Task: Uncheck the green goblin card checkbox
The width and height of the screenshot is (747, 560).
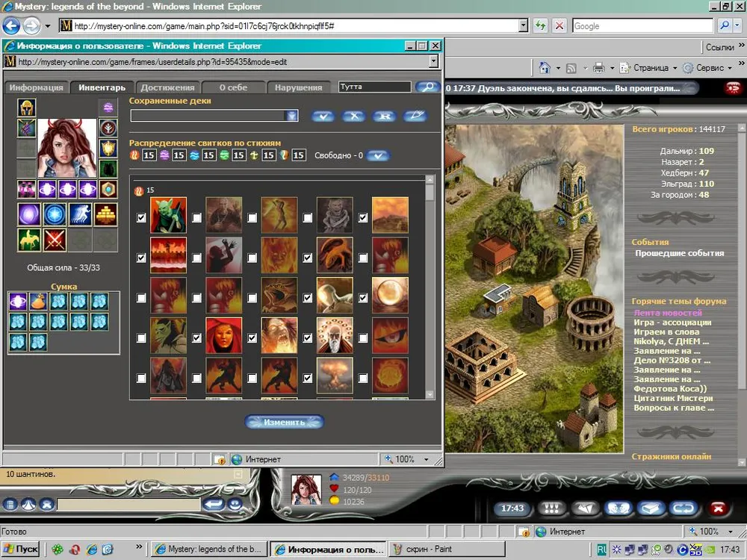Action: coord(142,218)
